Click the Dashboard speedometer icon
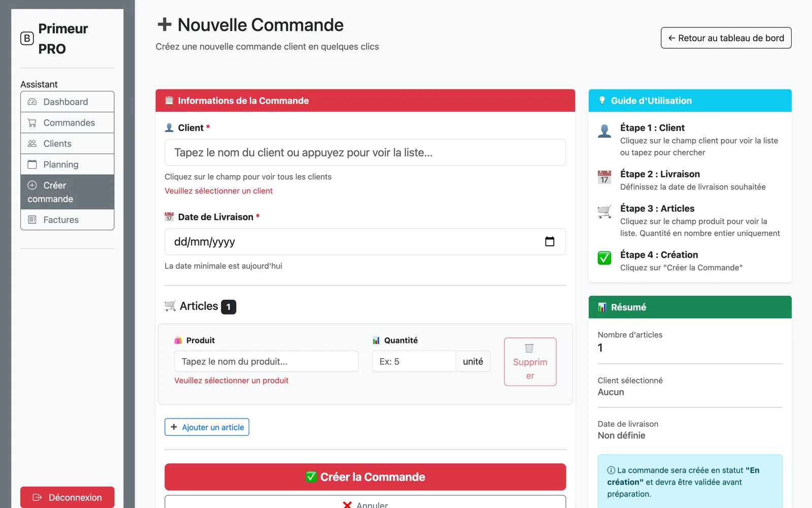The height and width of the screenshot is (508, 812). (32, 102)
